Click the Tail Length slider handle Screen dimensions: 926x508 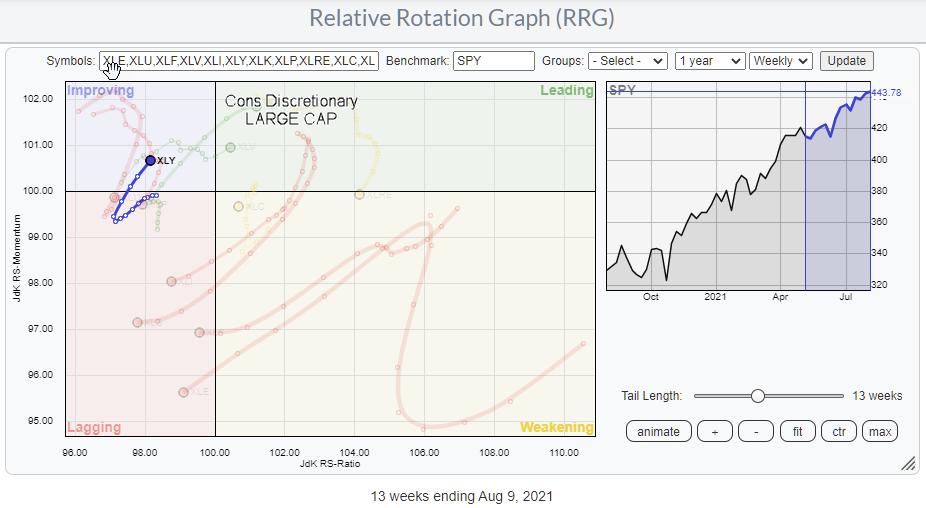(x=758, y=396)
